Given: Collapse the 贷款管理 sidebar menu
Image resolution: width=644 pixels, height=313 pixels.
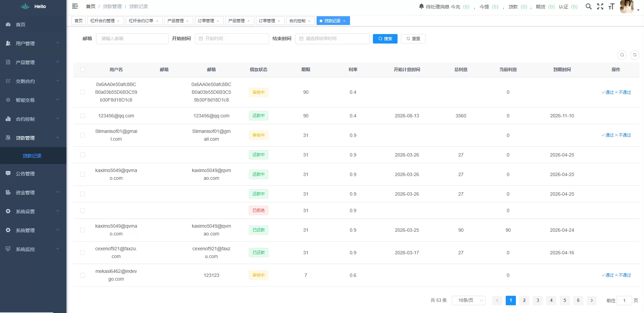Looking at the screenshot, I should coord(33,138).
